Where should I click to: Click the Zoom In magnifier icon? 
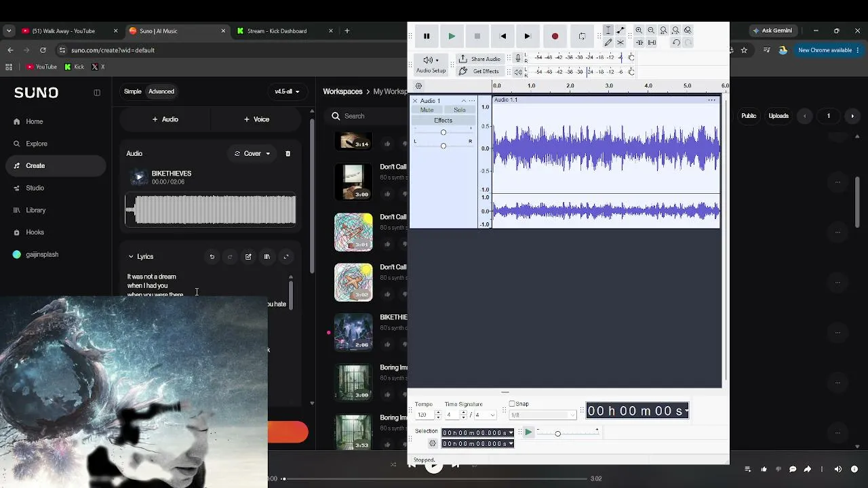click(639, 30)
